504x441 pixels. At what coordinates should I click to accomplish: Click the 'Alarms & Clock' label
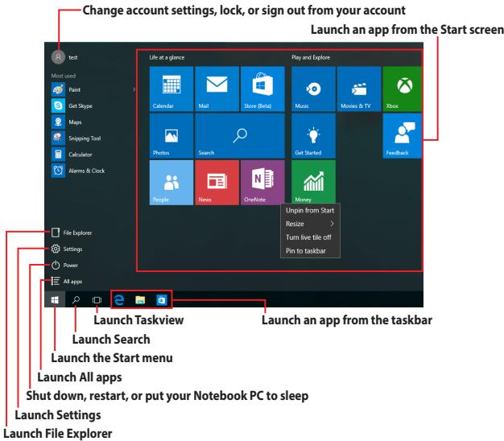pyautogui.click(x=86, y=171)
